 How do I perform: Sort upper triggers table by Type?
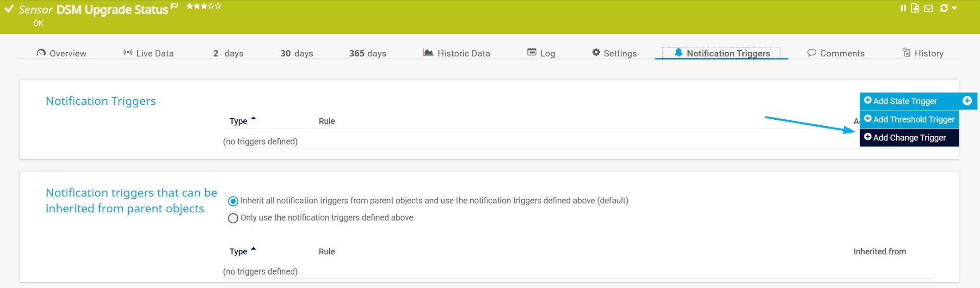click(x=239, y=121)
